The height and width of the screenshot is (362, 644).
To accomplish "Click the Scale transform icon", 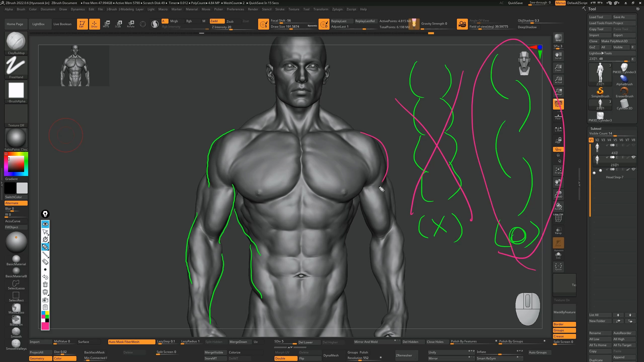I will click(118, 24).
